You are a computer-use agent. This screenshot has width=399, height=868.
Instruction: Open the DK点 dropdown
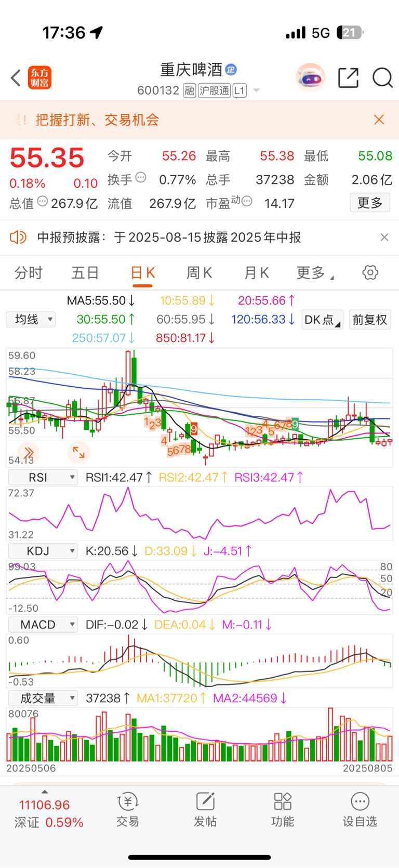(322, 320)
